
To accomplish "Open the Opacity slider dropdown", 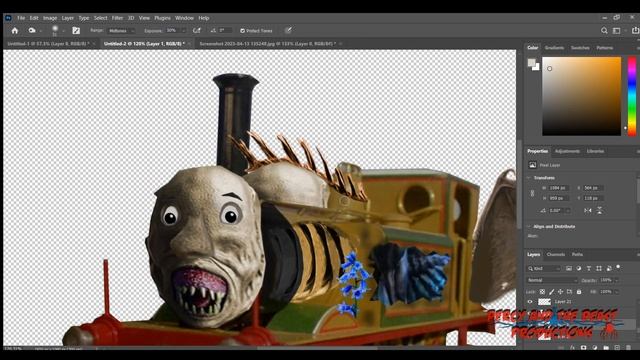I will pos(616,280).
